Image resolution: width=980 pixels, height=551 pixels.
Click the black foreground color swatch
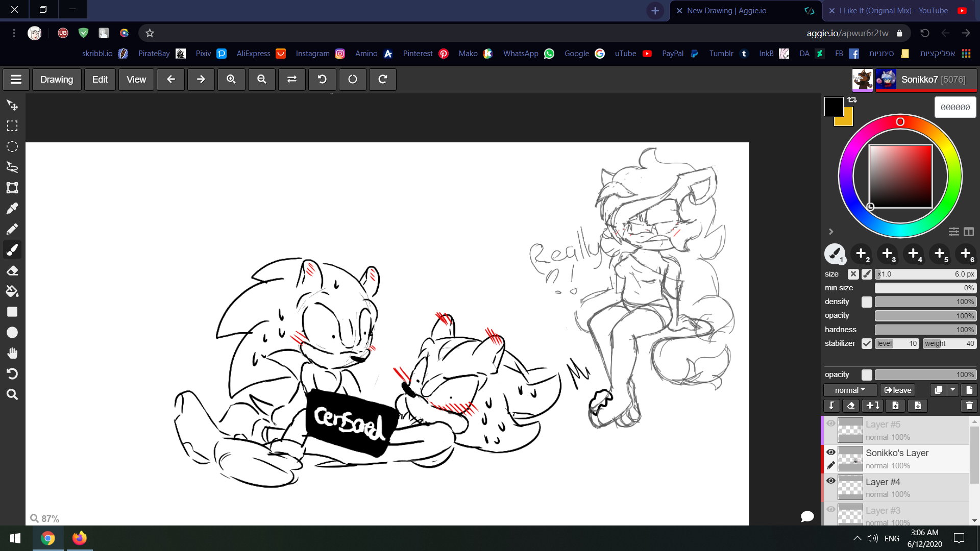(x=833, y=106)
